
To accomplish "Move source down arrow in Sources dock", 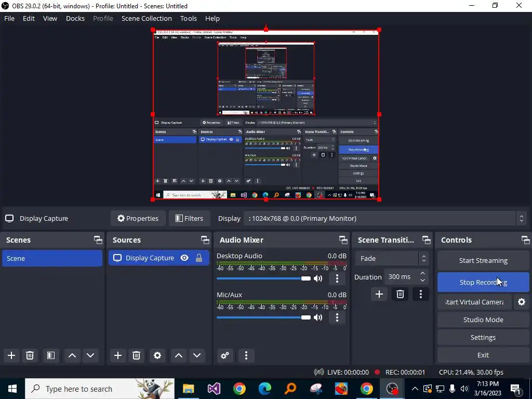I will click(x=197, y=355).
